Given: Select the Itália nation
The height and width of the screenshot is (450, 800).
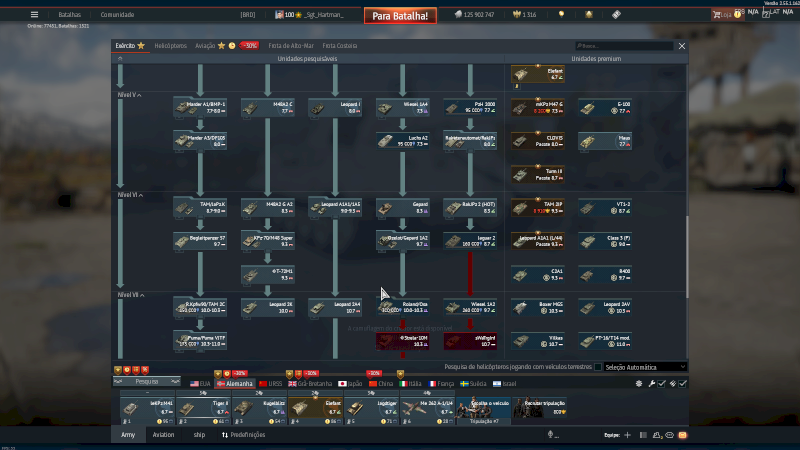Looking at the screenshot, I should coord(411,384).
